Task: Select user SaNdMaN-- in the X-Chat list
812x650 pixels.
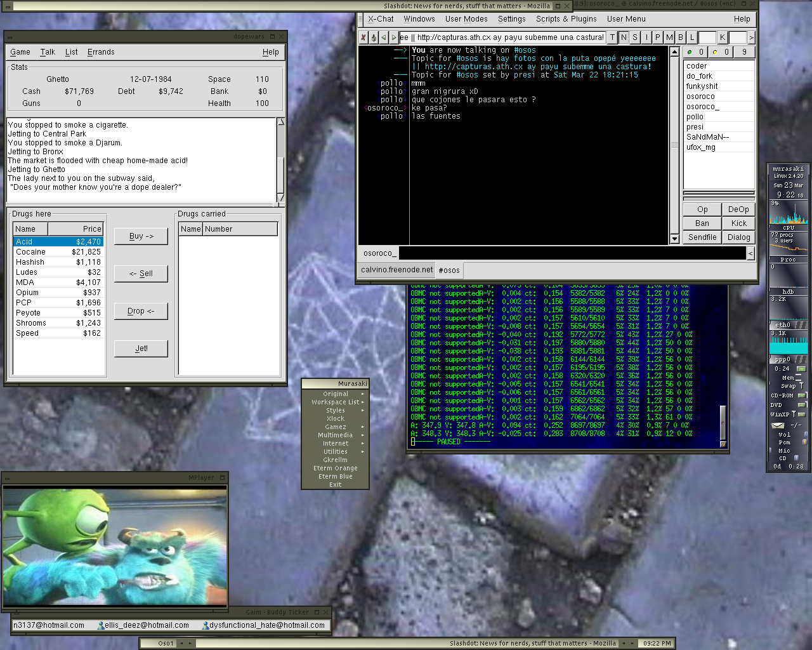Action: pos(719,137)
